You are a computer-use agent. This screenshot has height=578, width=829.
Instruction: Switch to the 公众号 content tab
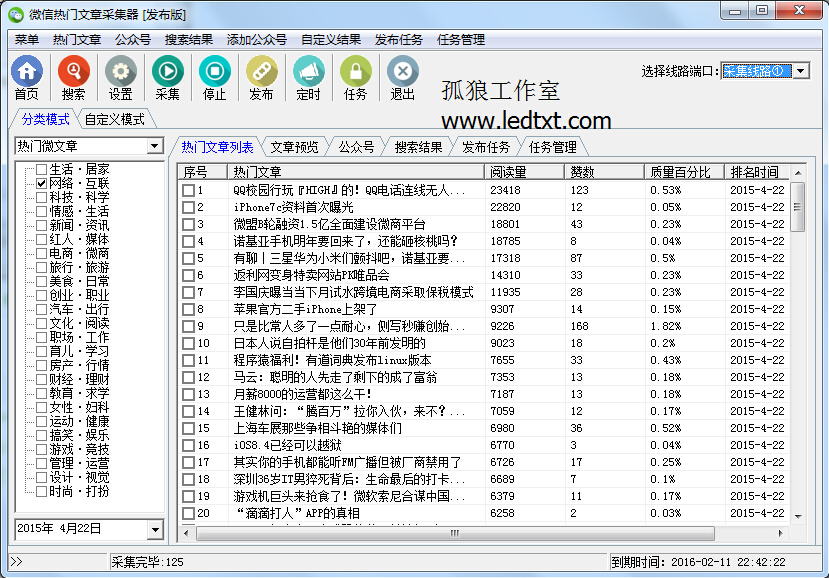[356, 147]
